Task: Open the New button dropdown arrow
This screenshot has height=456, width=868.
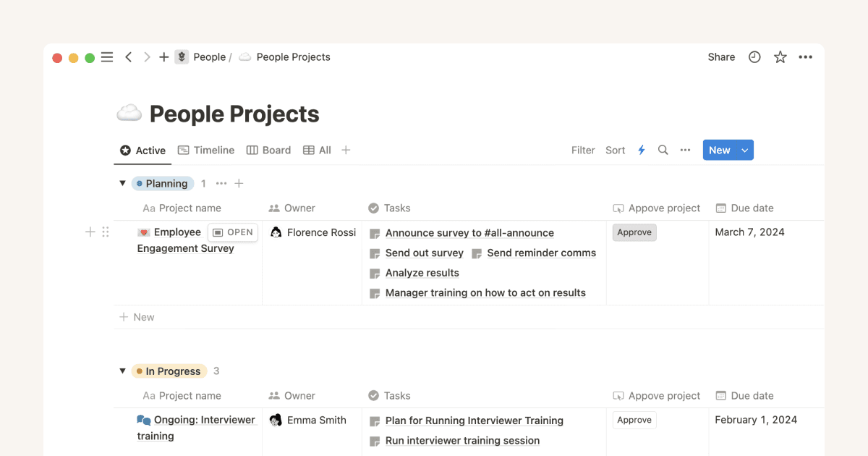Action: coord(743,150)
